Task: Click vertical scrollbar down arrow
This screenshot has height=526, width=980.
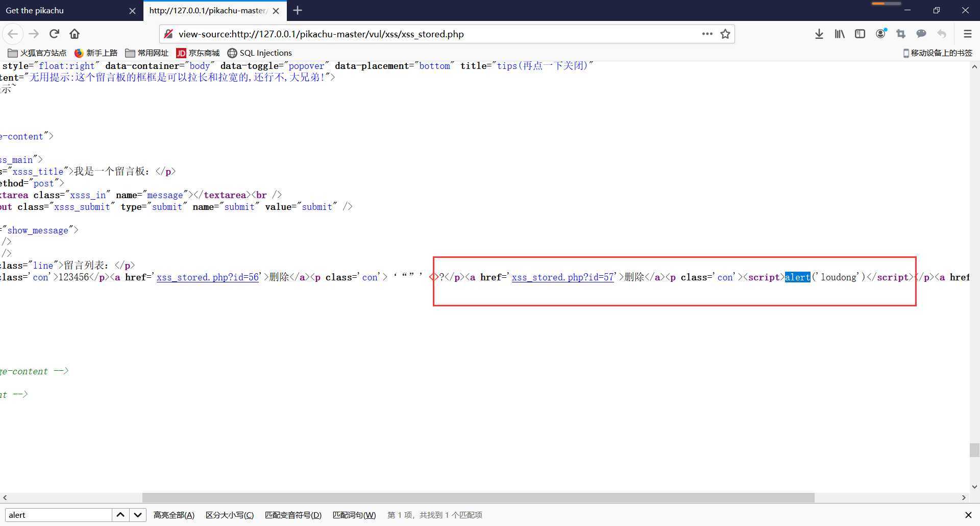Action: (x=974, y=487)
